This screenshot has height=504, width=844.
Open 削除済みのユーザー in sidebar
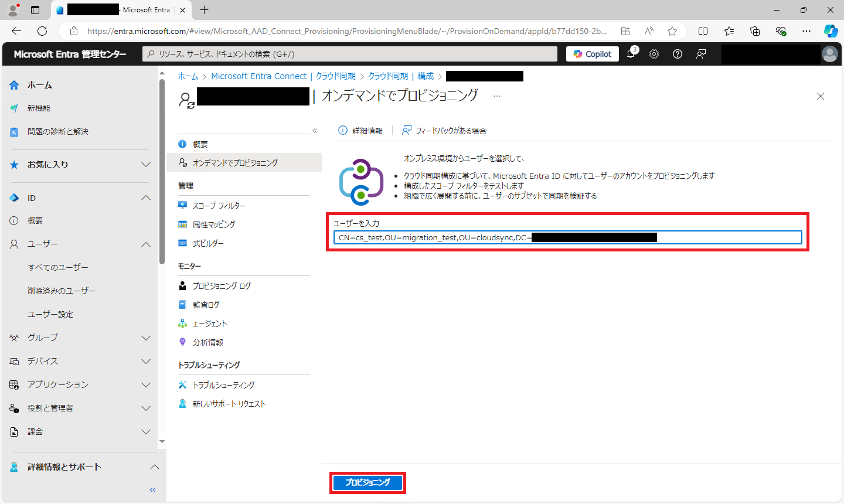click(62, 291)
